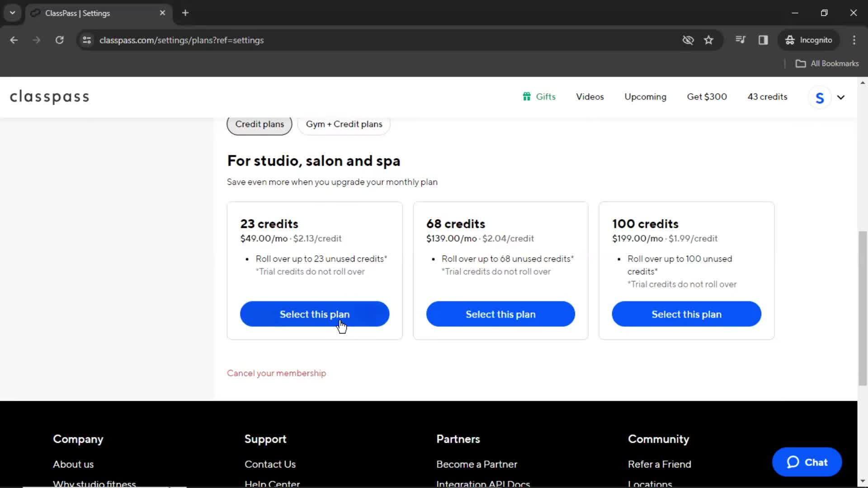Expand the account menu chevron

841,98
